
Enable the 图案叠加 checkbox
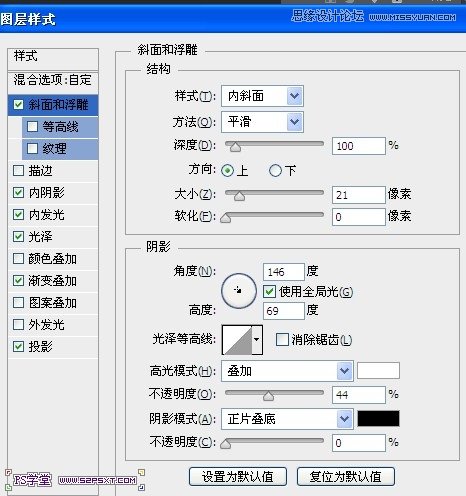click(x=18, y=303)
